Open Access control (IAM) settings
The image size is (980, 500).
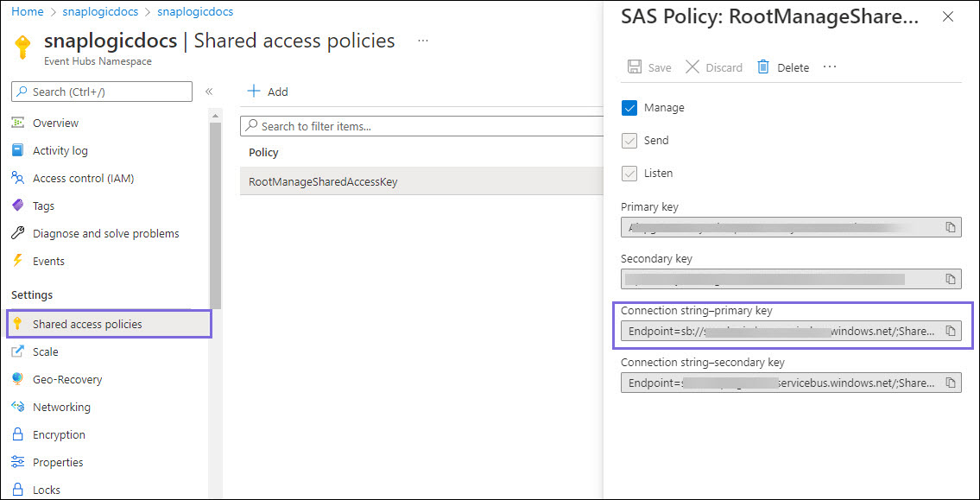point(19,178)
